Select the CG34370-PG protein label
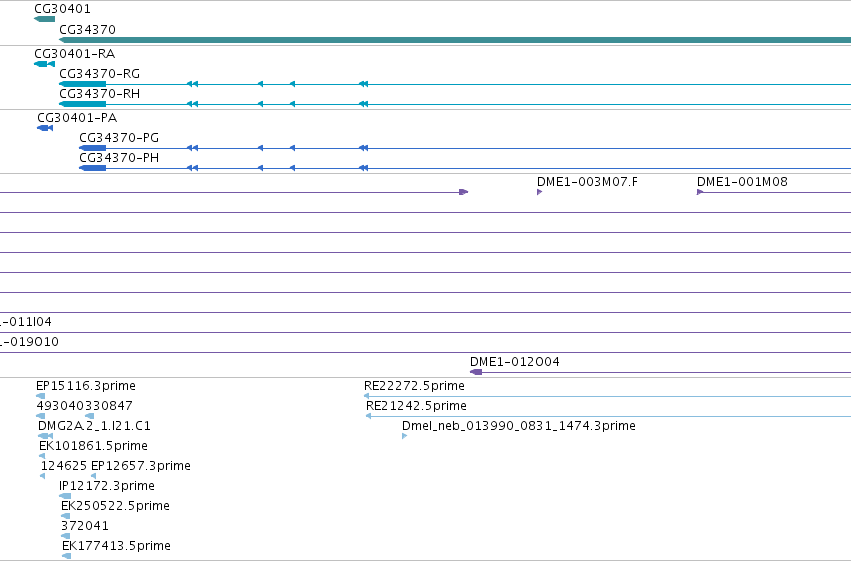Screen dimensions: 851x561 click(x=119, y=138)
